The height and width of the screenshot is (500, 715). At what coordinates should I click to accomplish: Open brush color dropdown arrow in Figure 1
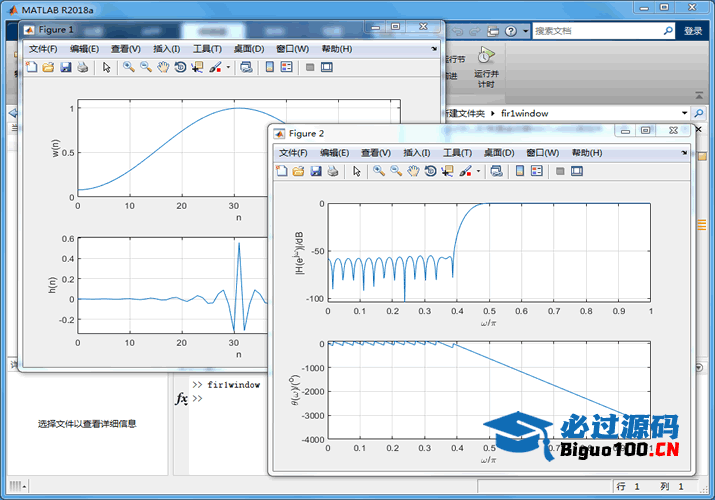(x=228, y=67)
